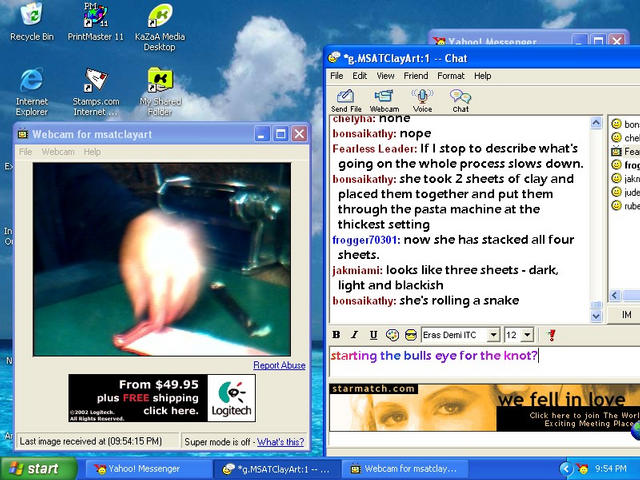Click the Send File toolbar icon
The height and width of the screenshot is (480, 640).
pos(346,100)
